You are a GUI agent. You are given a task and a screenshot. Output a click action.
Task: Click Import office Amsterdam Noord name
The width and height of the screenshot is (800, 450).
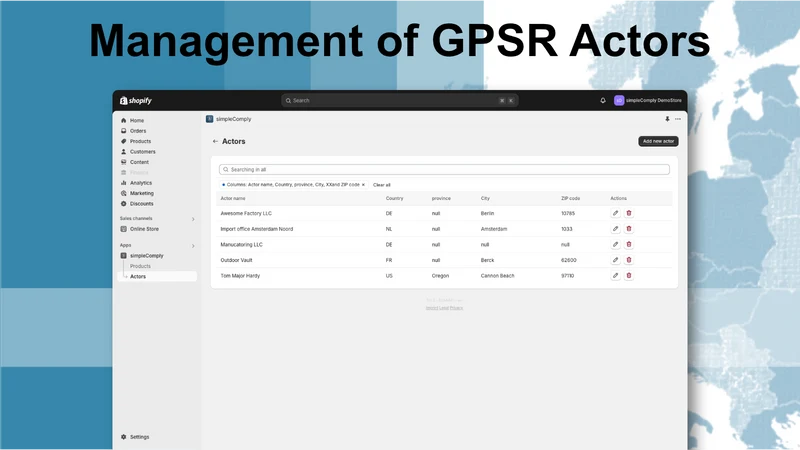point(257,229)
